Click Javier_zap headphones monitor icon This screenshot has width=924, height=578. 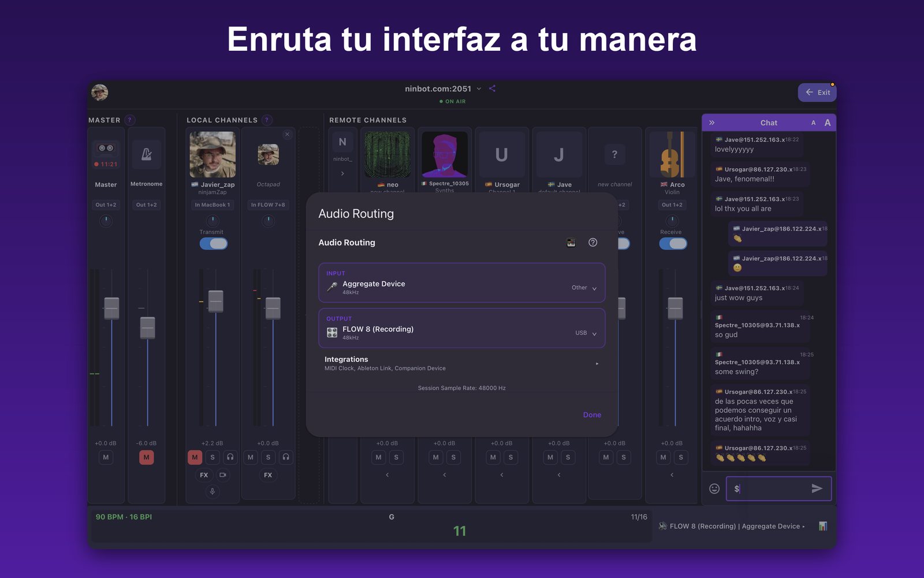point(230,457)
